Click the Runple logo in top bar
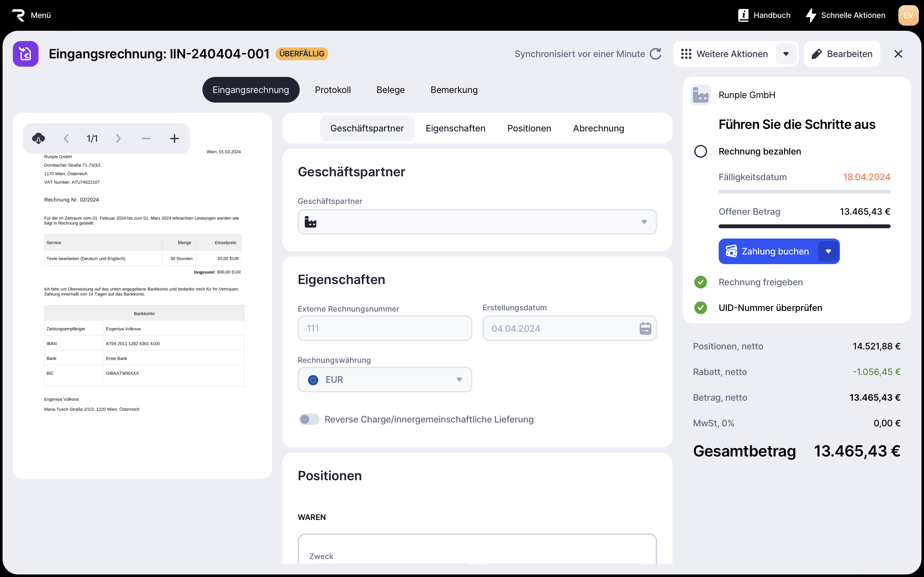924x577 pixels. (18, 15)
